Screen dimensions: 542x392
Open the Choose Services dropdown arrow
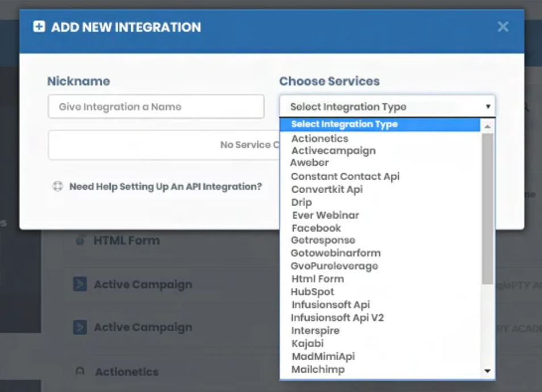point(487,106)
